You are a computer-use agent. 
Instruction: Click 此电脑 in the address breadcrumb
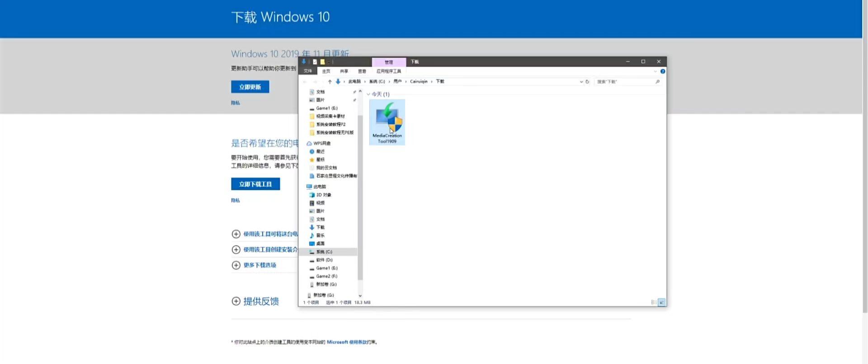(x=354, y=82)
